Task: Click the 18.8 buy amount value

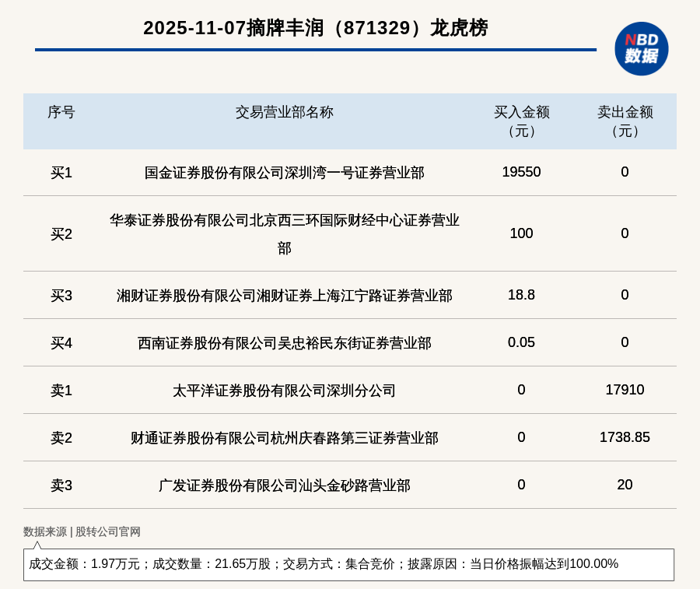Action: [521, 295]
